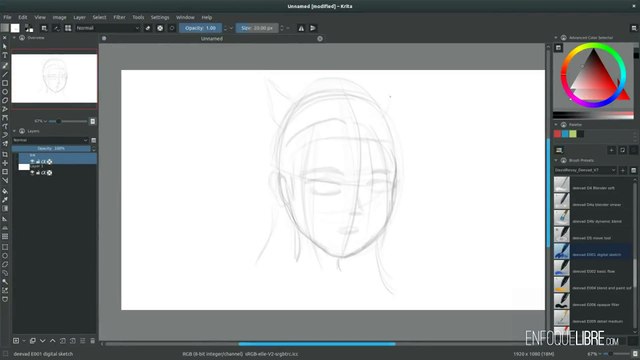Viewport: 640px width, 360px height.
Task: Click the brush Size slider
Action: click(x=257, y=28)
